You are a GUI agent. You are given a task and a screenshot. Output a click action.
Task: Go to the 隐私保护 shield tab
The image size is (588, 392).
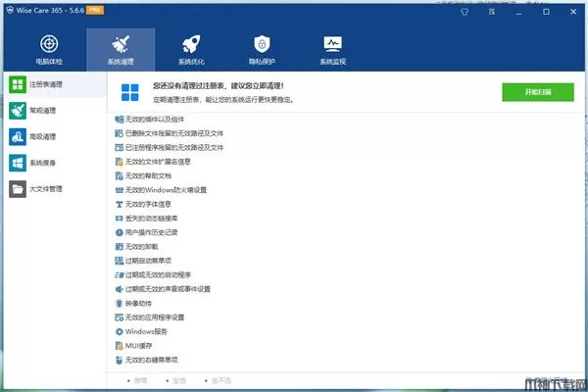(262, 50)
